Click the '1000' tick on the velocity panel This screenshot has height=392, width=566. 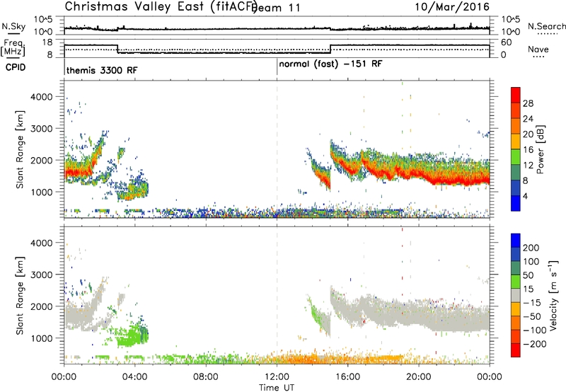[x=41, y=338]
